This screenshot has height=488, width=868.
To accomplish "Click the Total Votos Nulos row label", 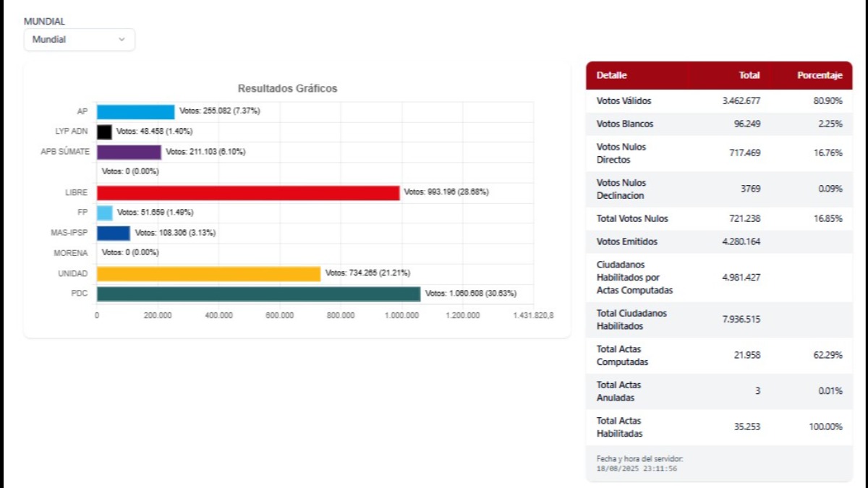I will pyautogui.click(x=632, y=218).
